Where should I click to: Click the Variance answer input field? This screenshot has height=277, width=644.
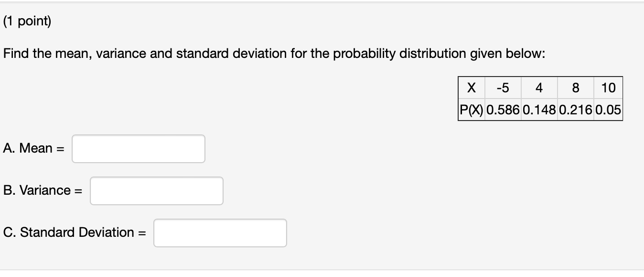tap(157, 190)
